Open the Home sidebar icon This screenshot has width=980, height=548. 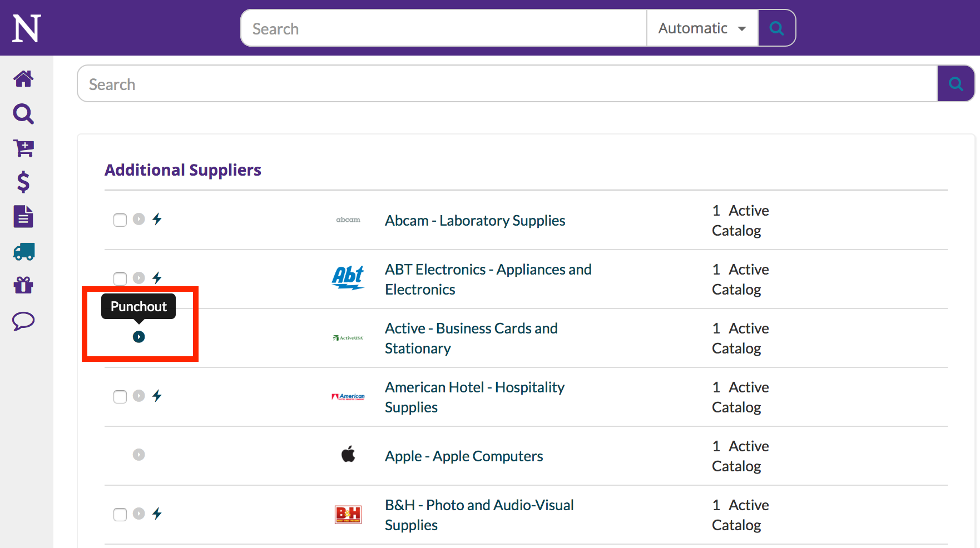coord(23,79)
